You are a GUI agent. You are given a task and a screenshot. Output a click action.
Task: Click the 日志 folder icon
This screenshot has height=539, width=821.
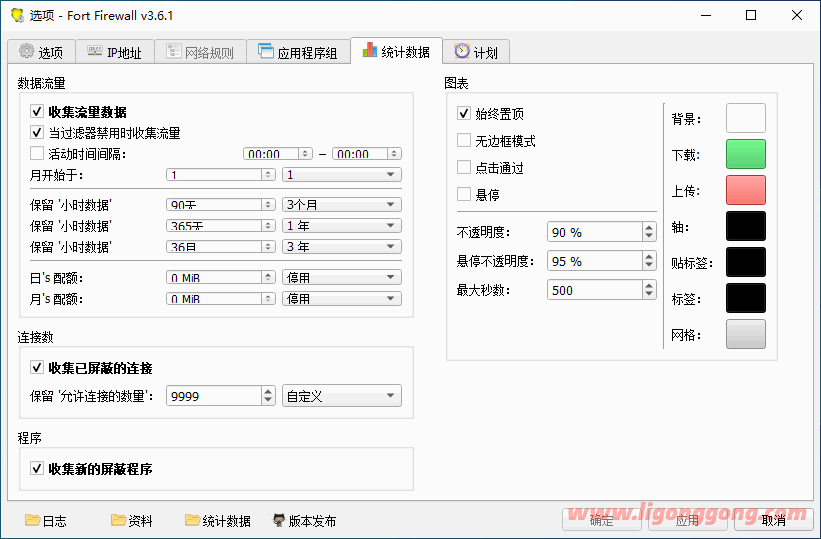click(32, 520)
